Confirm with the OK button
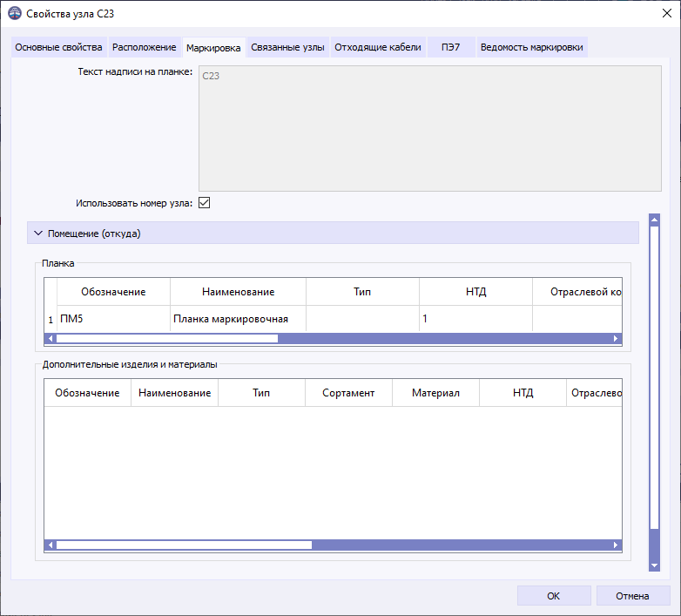 [554, 596]
